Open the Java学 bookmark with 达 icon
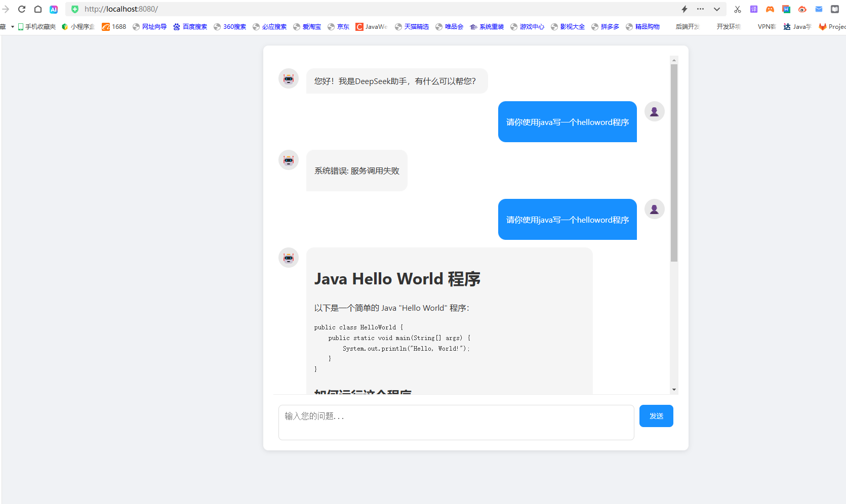 pyautogui.click(x=797, y=27)
